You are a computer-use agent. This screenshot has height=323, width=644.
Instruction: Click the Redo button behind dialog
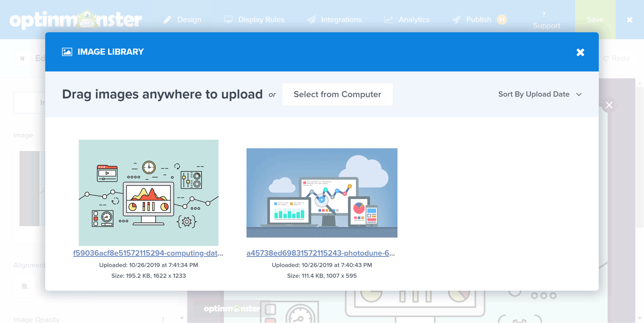[x=616, y=58]
